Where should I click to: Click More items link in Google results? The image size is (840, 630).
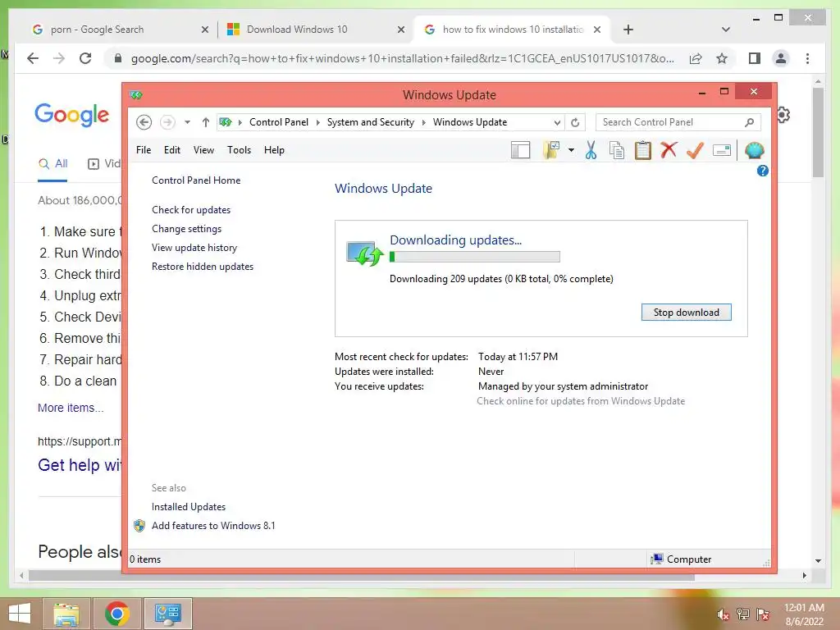click(71, 408)
